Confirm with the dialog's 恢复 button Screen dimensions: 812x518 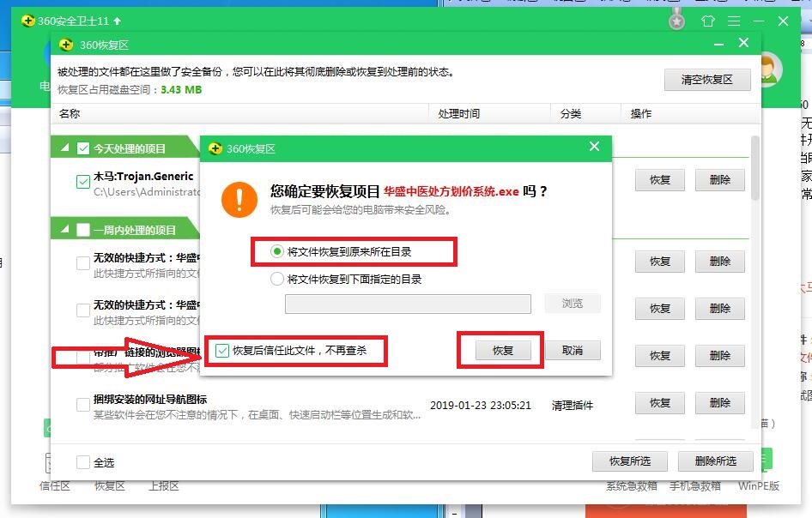[x=503, y=350]
